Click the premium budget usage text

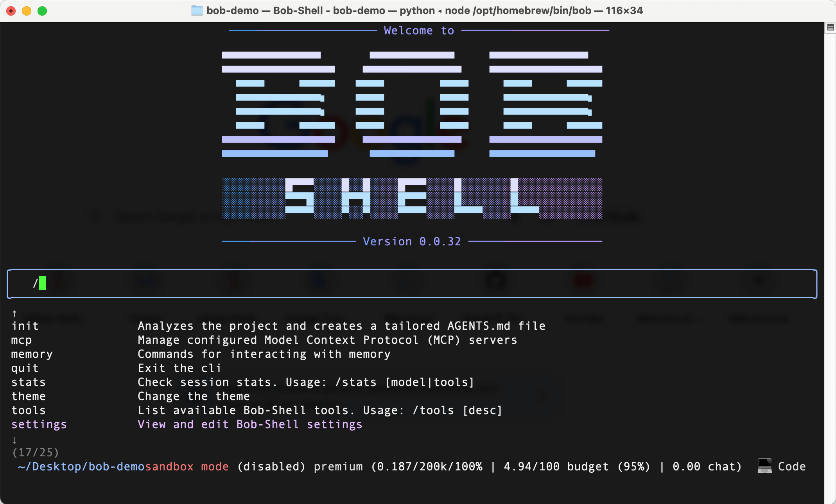point(528,466)
